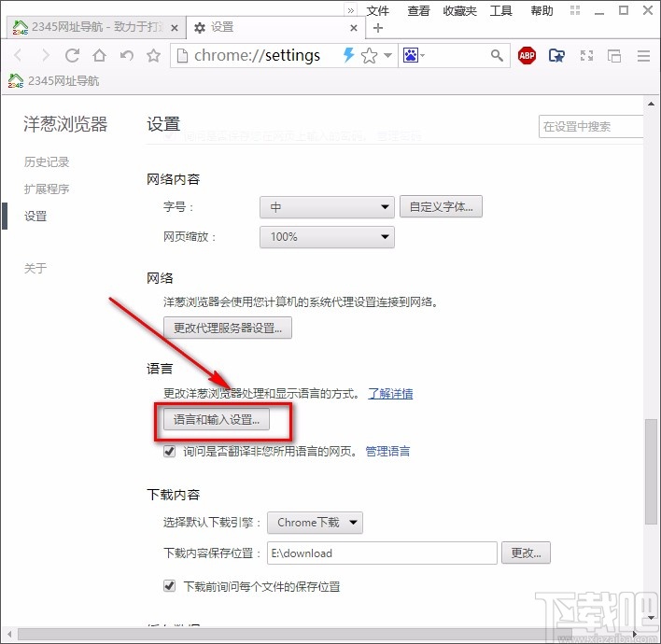The height and width of the screenshot is (644, 661).
Task: Close the 设置 tab
Action: coord(354,28)
